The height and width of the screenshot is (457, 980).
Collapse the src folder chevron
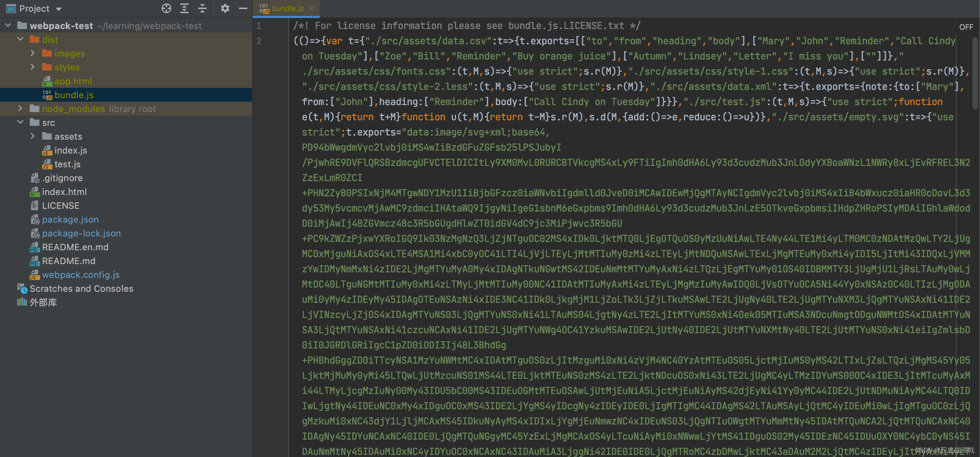pos(21,122)
